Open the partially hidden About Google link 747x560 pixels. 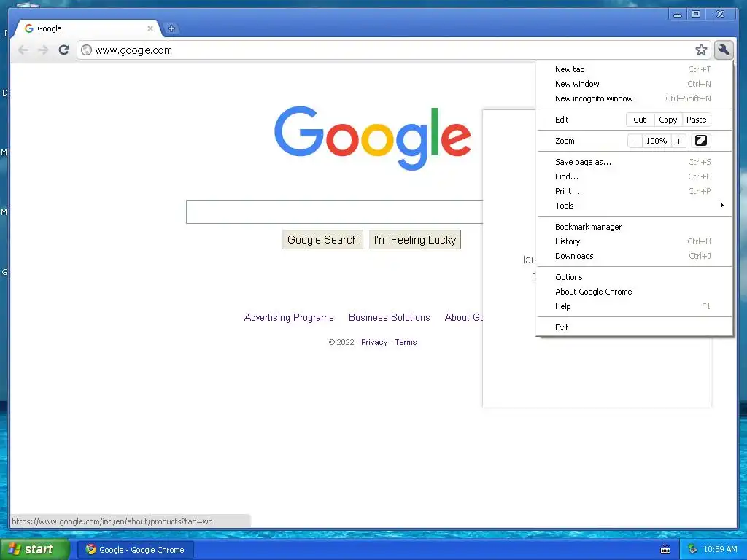tap(463, 318)
